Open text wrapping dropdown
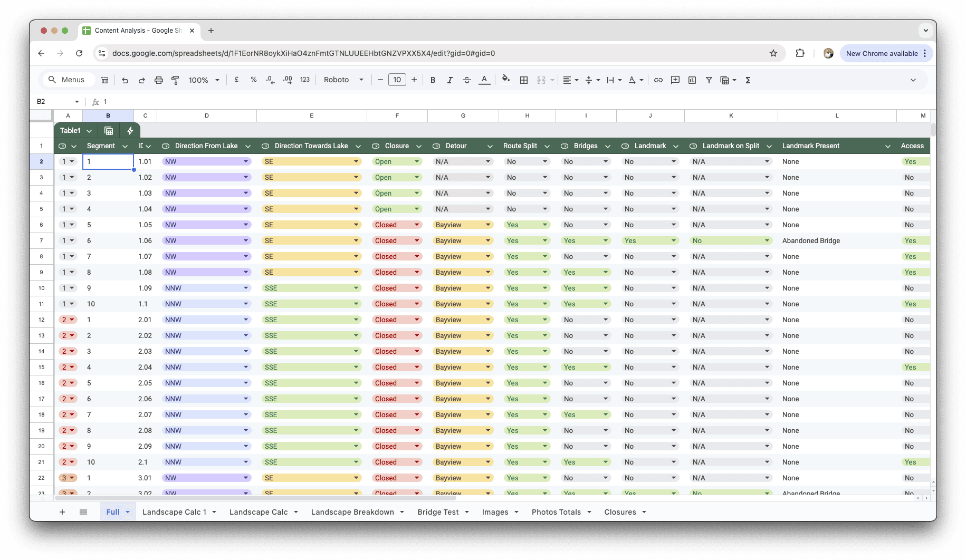The width and height of the screenshot is (966, 560). (x=614, y=80)
